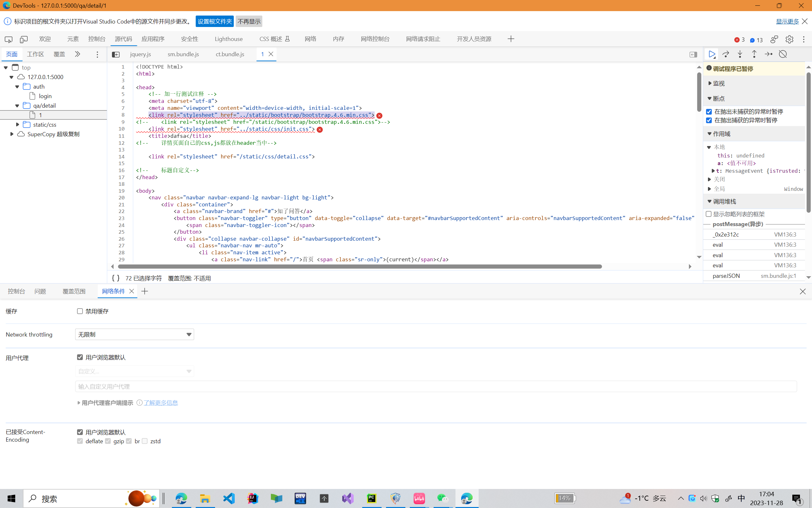Step into next function call
The image size is (812, 508).
740,54
